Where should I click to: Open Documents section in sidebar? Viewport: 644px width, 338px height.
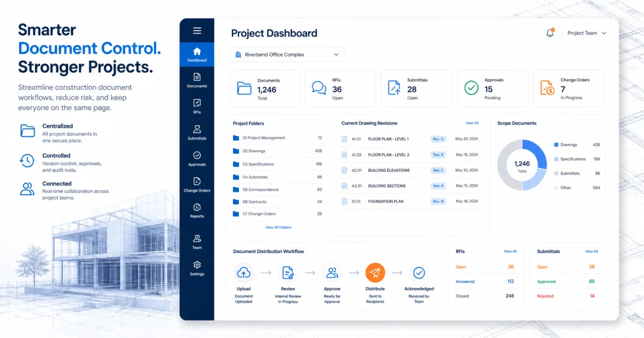pos(197,80)
